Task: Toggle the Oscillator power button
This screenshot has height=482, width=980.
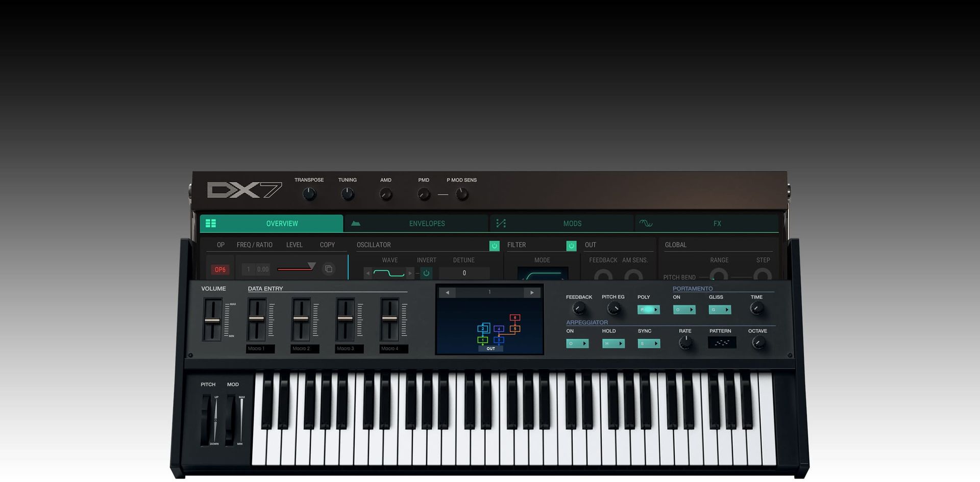Action: (x=494, y=246)
